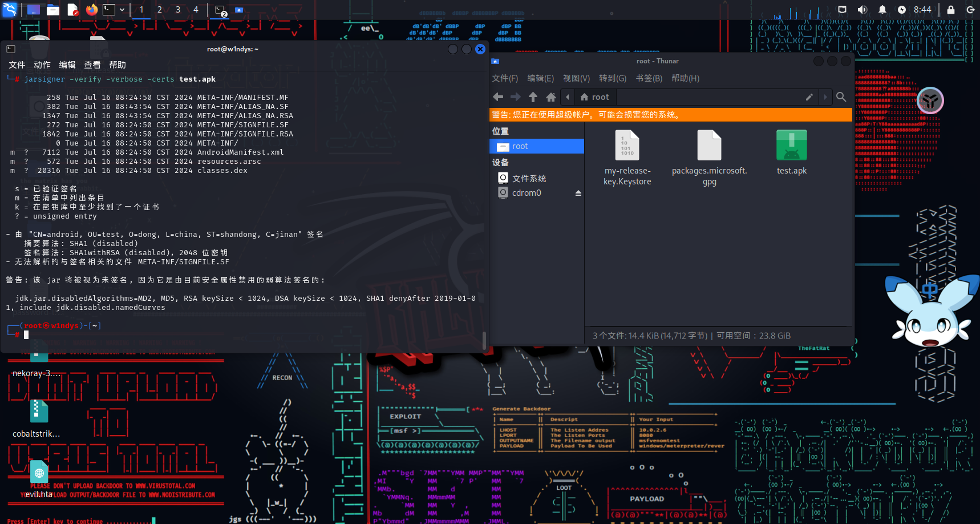Navigate back in Thunar
This screenshot has width=980, height=524.
pyautogui.click(x=498, y=97)
